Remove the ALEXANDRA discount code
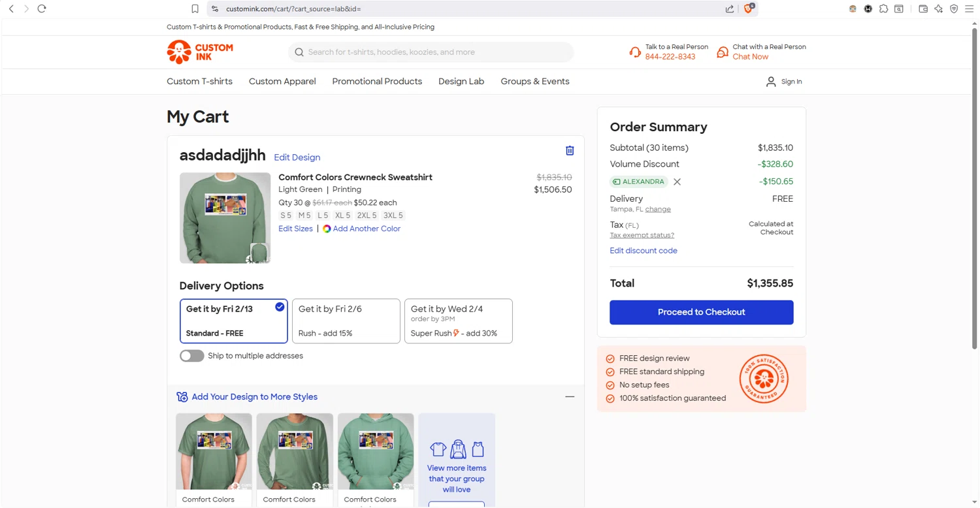 point(678,182)
